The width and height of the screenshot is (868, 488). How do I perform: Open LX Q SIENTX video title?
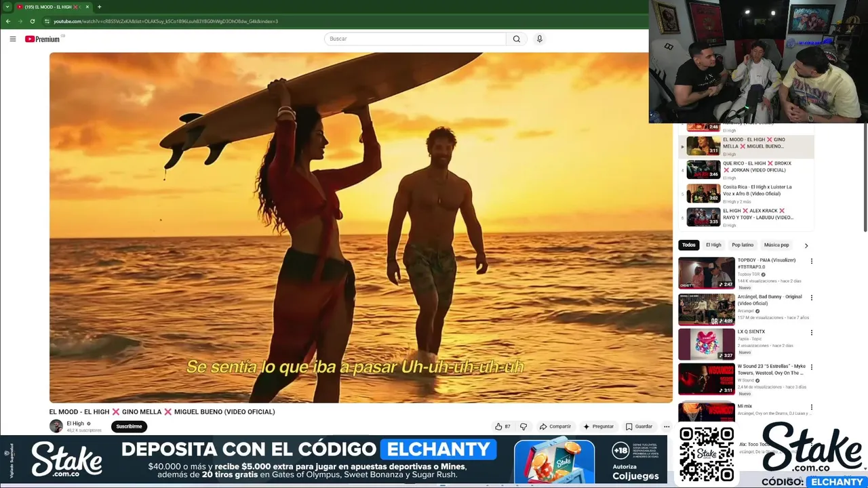pyautogui.click(x=751, y=331)
